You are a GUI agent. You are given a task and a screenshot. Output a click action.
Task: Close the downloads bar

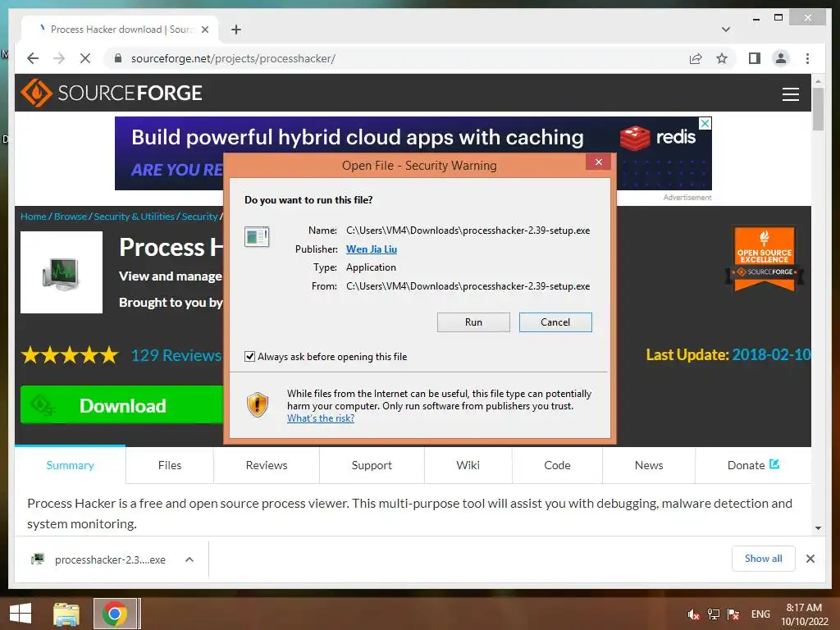(x=810, y=559)
